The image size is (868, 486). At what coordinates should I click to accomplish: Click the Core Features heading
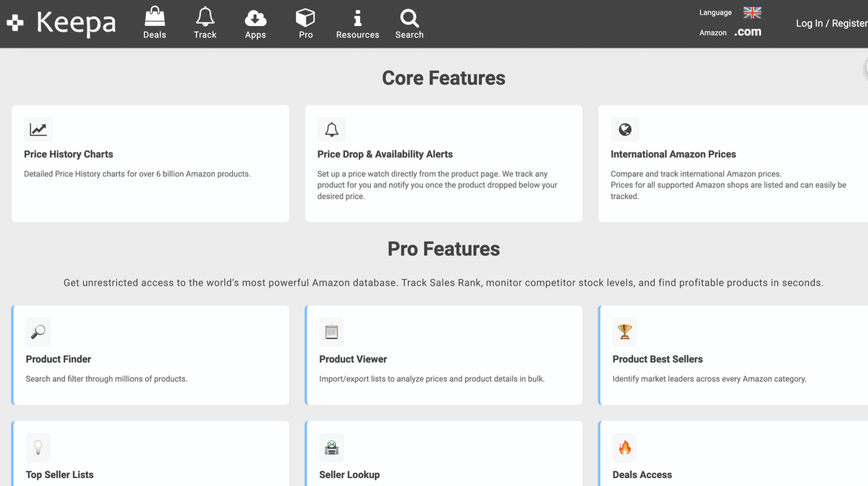tap(443, 78)
